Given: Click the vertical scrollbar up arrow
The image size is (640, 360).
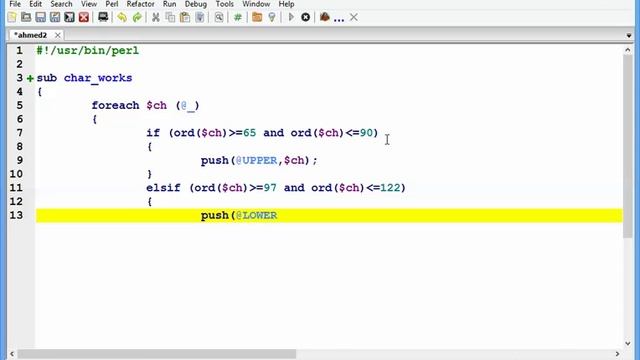Looking at the screenshot, I should (x=627, y=50).
